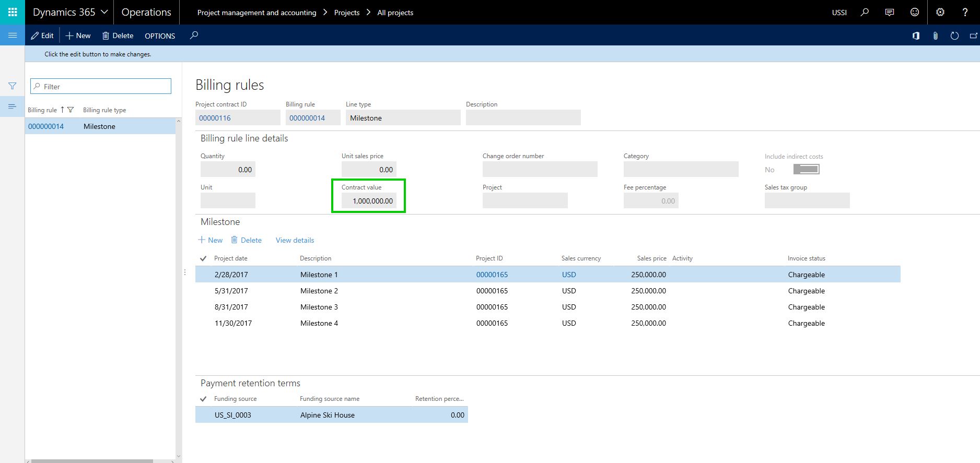This screenshot has height=463, width=980.
Task: Click the Contract value field
Action: [x=369, y=200]
